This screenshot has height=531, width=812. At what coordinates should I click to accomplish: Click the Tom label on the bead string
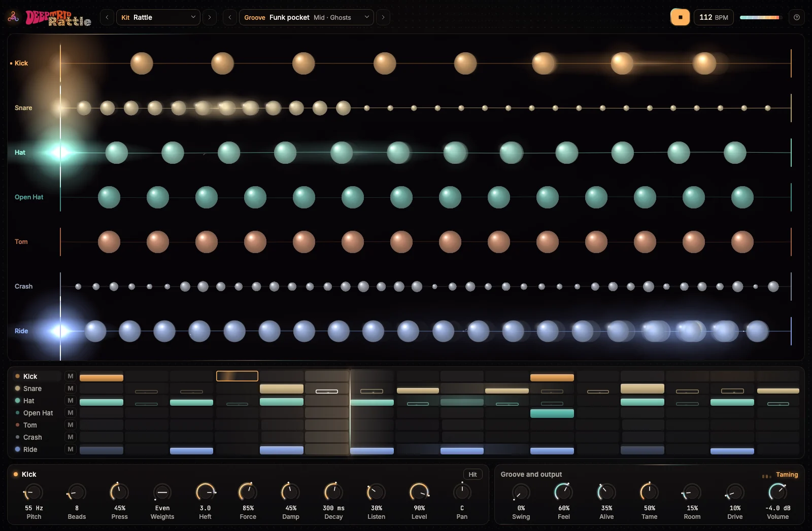21,242
